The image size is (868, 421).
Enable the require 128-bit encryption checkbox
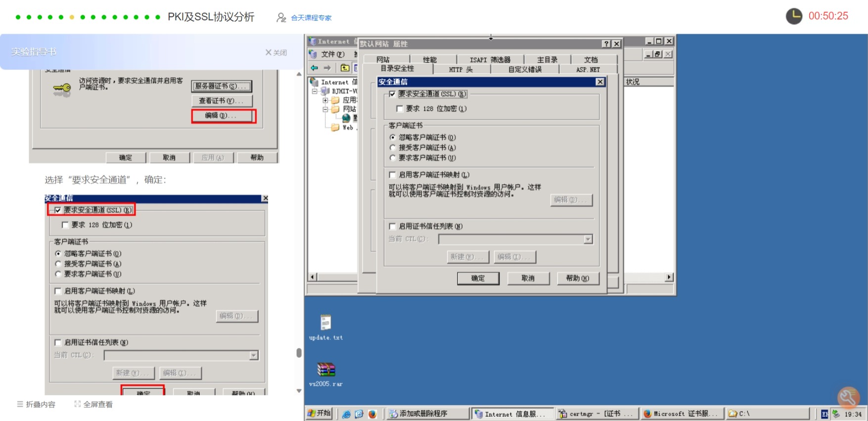(x=400, y=109)
